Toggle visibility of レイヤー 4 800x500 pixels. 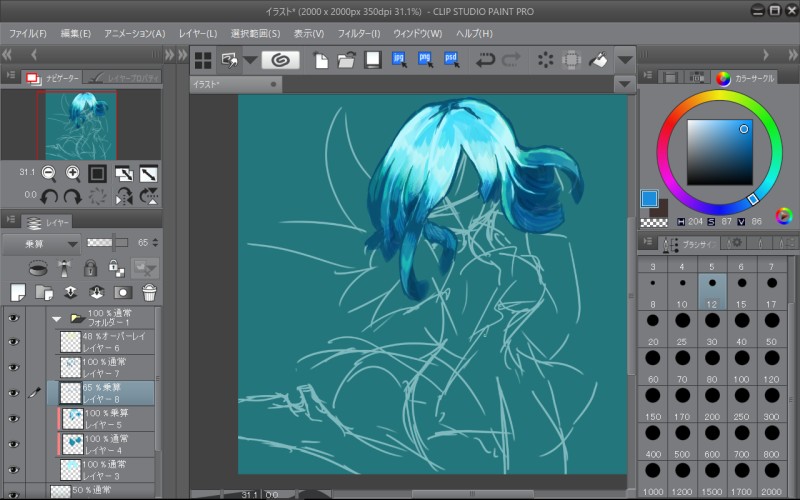coord(14,444)
